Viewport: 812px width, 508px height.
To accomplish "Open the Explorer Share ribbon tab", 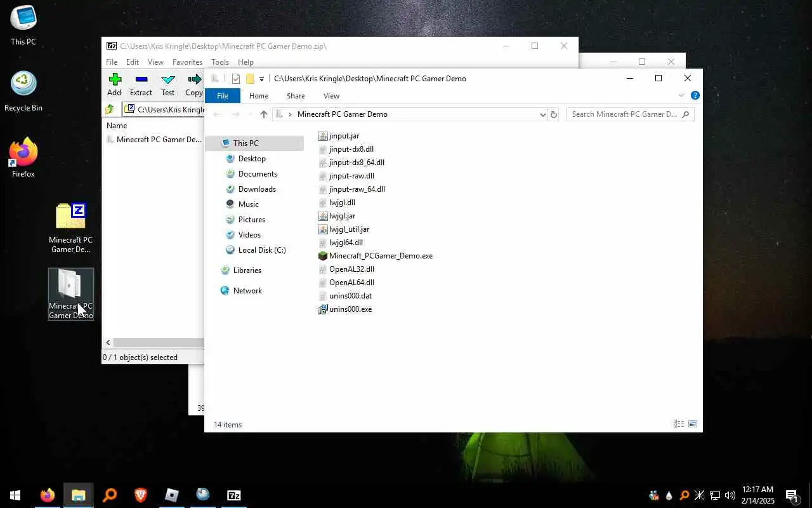I will click(x=296, y=96).
